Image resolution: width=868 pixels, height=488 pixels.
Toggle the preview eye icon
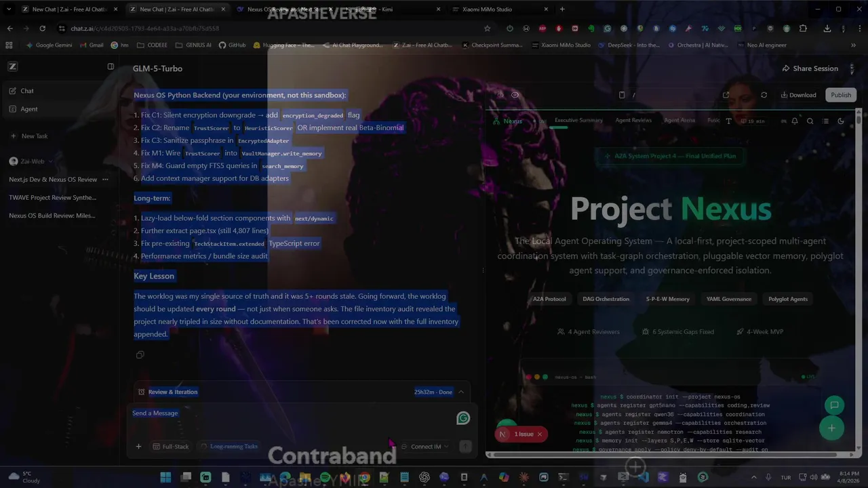[515, 95]
